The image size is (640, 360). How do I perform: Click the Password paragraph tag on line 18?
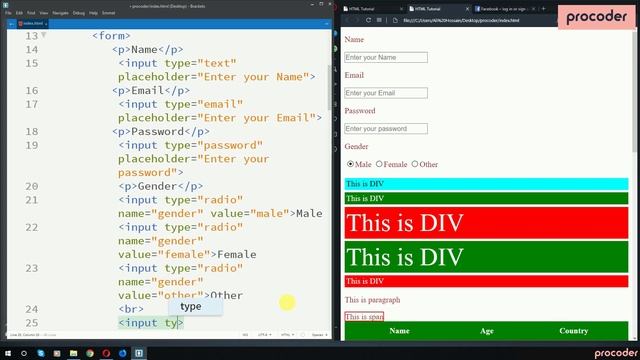(x=161, y=131)
